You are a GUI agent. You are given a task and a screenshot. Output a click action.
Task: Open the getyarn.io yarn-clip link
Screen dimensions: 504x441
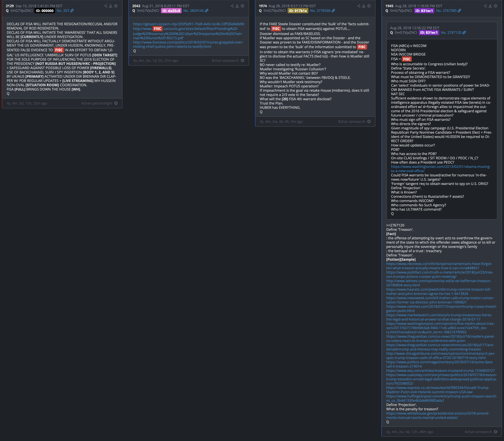pos(189,24)
